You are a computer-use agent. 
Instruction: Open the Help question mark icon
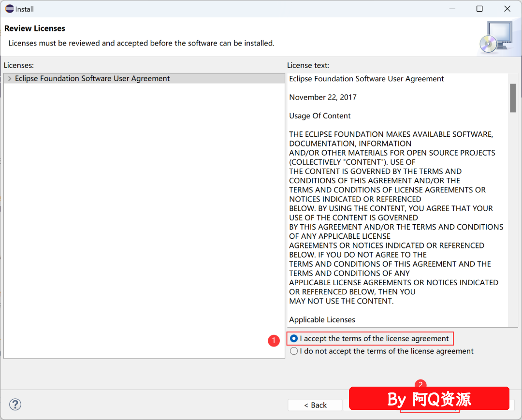point(15,405)
